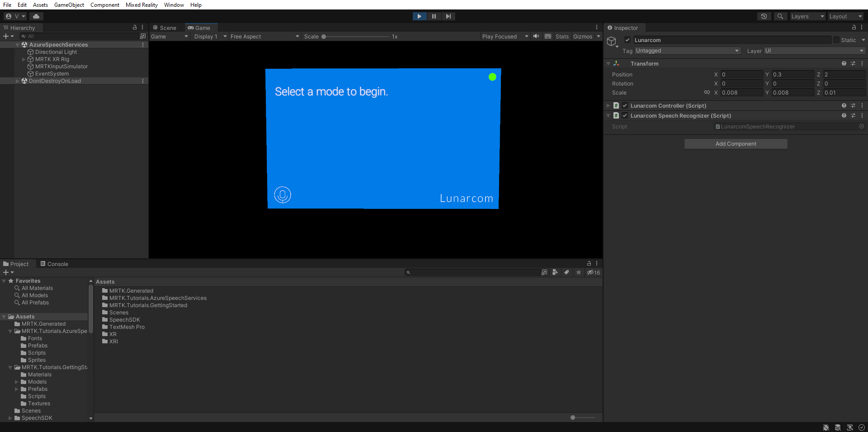Open the account dropdown icon
This screenshot has width=868, height=432.
pos(15,16)
